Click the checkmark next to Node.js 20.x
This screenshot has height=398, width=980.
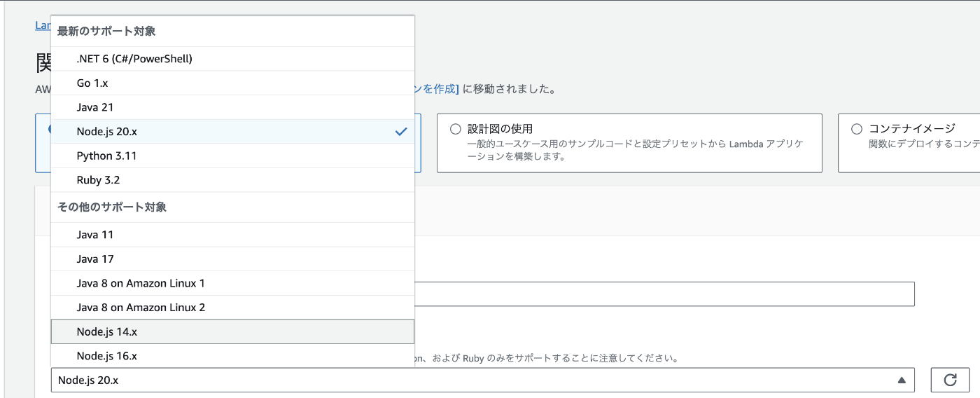click(401, 131)
